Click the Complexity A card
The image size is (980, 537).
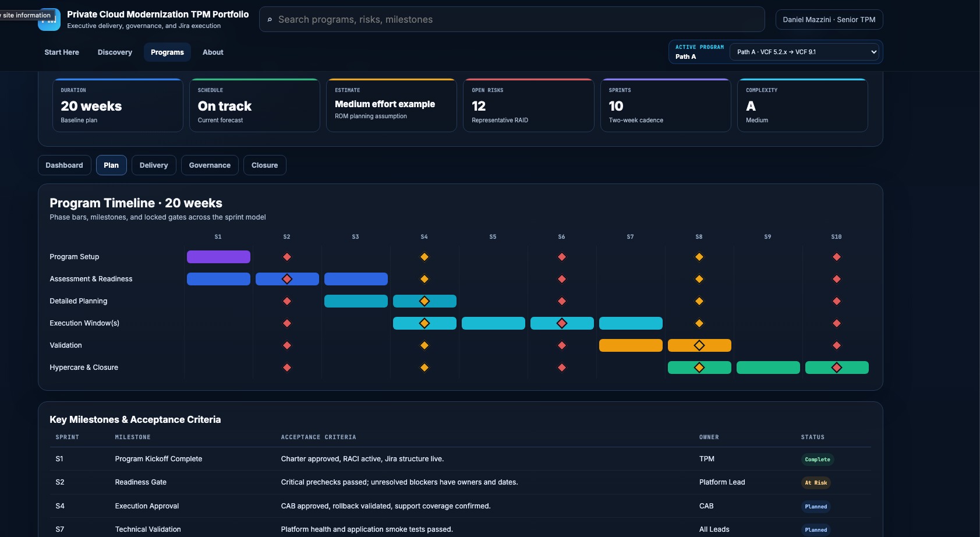pyautogui.click(x=802, y=105)
